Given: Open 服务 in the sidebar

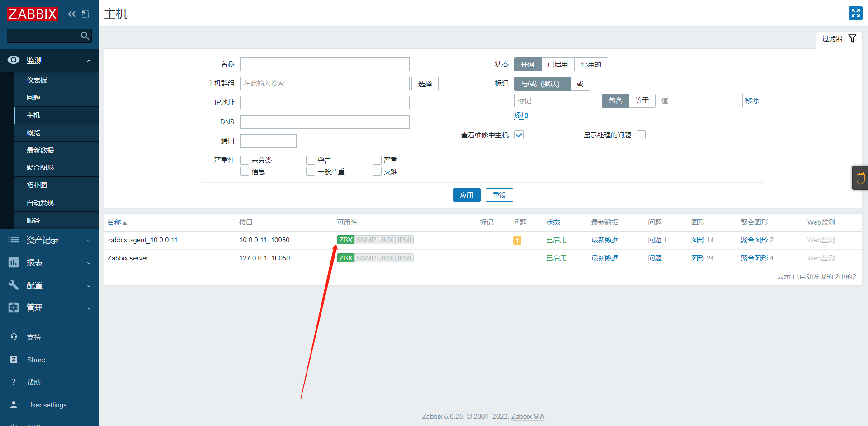Looking at the screenshot, I should click(x=56, y=221).
